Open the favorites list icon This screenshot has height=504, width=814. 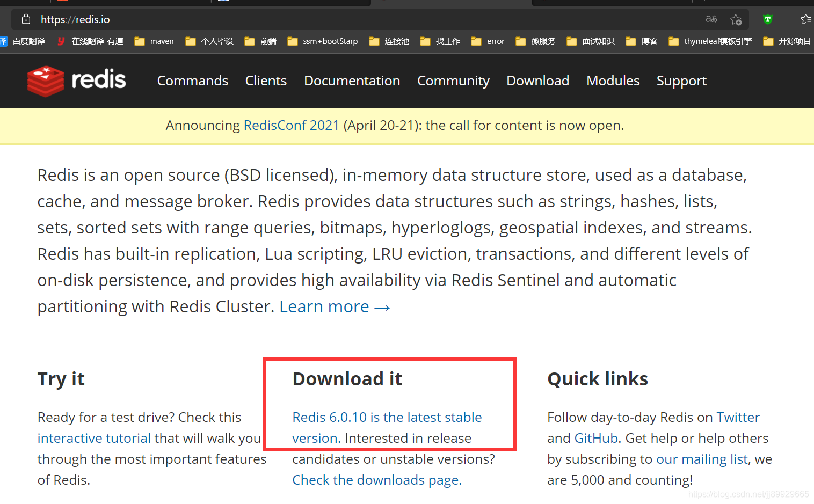(x=805, y=19)
